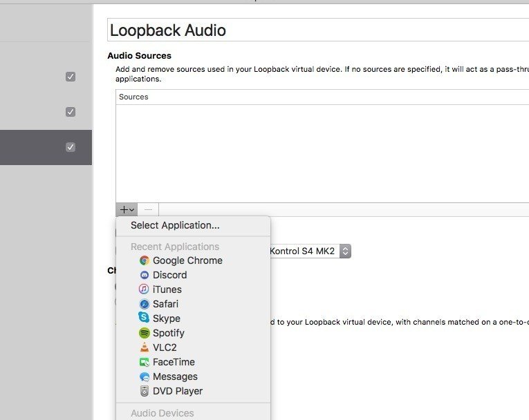Click the minus remove source button
Image resolution: width=529 pixels, height=420 pixels.
tap(148, 210)
